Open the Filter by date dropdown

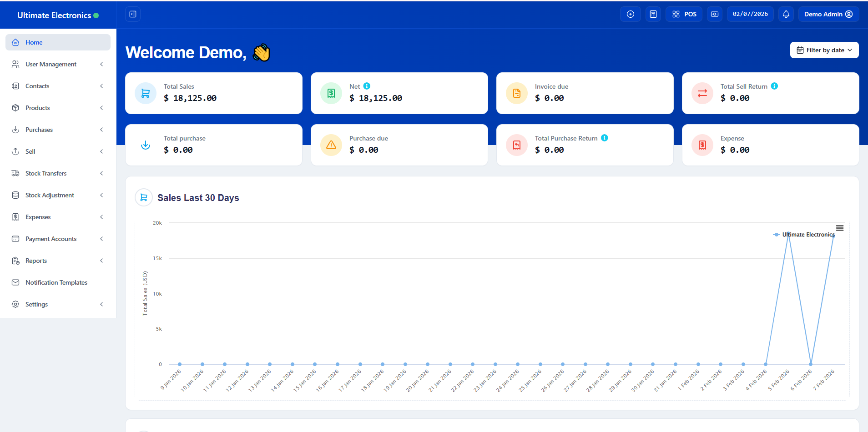coord(824,50)
